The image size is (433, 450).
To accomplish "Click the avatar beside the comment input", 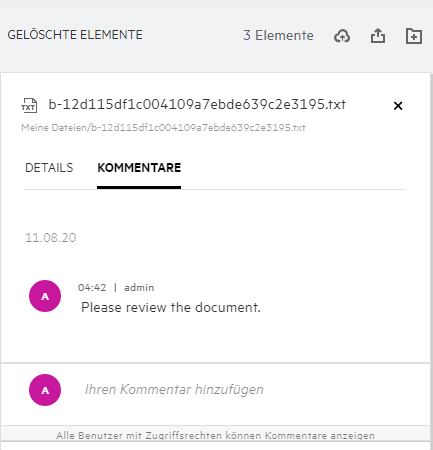I will point(45,390).
